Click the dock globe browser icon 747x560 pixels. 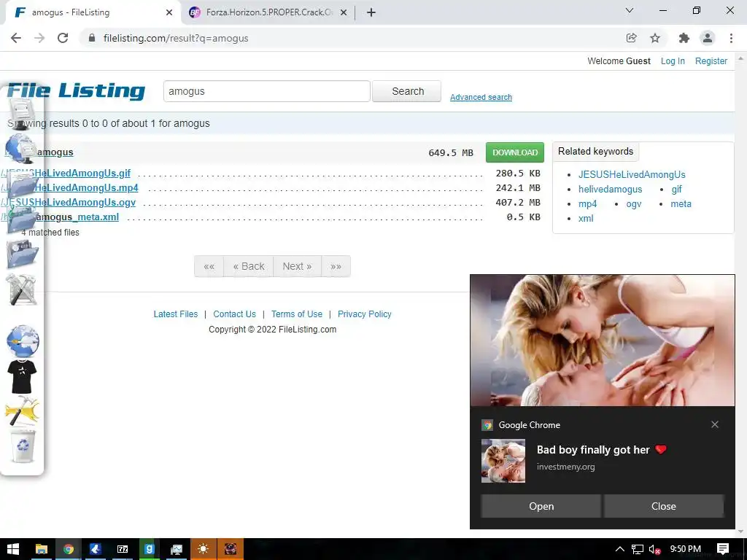[23, 341]
